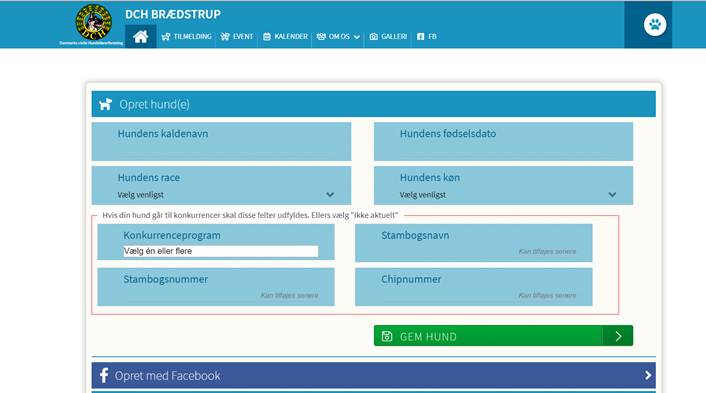Open the Galleri camera menu item
The image size is (706, 393).
coord(388,36)
